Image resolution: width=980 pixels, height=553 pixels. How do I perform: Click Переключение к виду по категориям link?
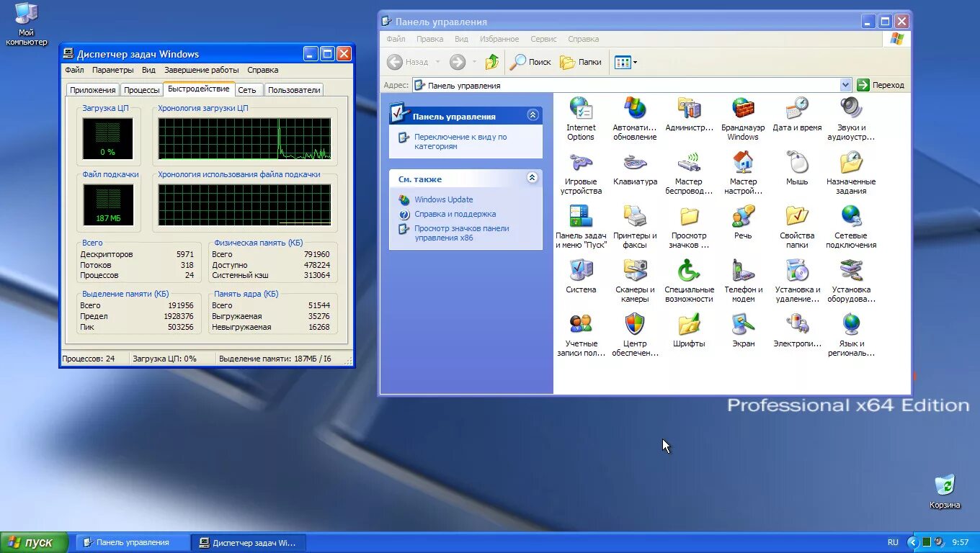pyautogui.click(x=460, y=141)
